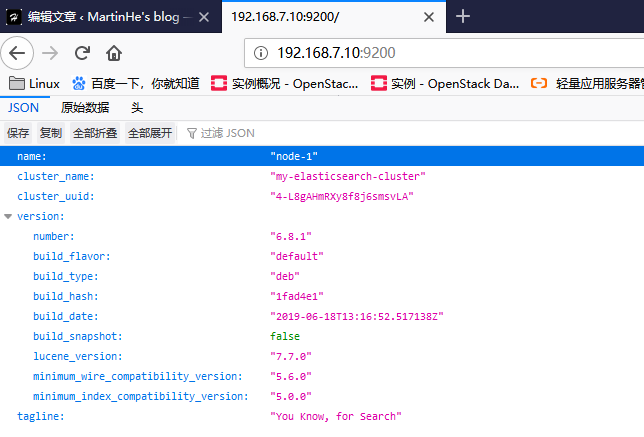Image resolution: width=644 pixels, height=437 pixels.
Task: Select the 头 headers tab
Action: tap(137, 108)
